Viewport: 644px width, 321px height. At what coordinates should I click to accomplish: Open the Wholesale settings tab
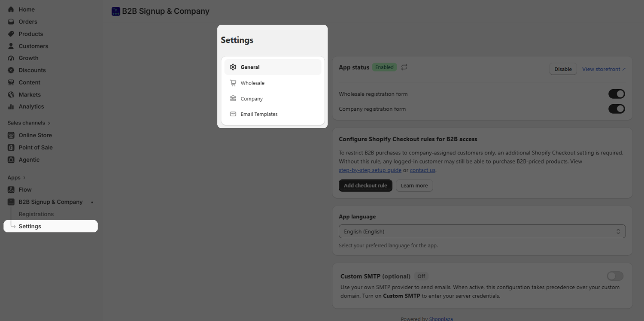pos(273,83)
